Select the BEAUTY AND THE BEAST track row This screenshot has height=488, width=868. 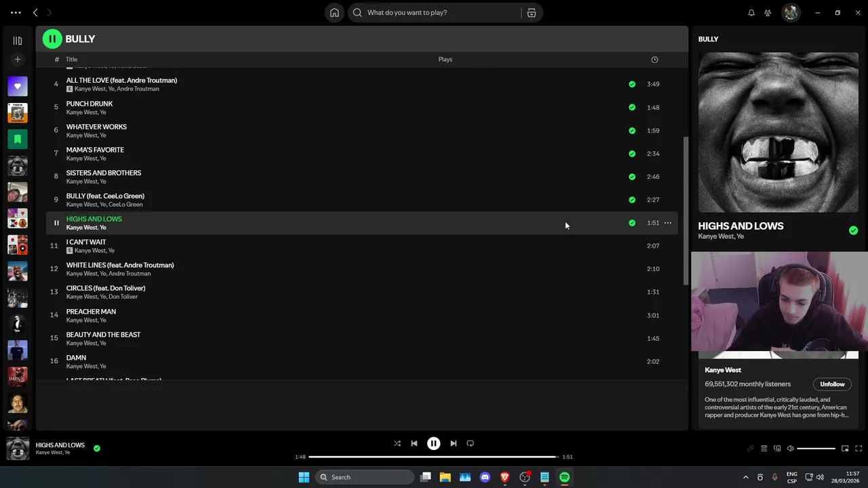[x=362, y=338]
